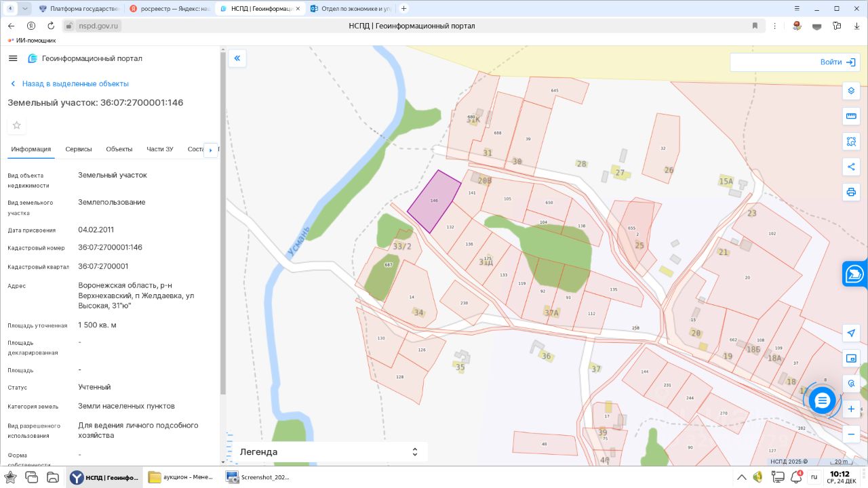Collapse the side panel with the double-arrow button
The height and width of the screenshot is (488, 868).
point(237,58)
